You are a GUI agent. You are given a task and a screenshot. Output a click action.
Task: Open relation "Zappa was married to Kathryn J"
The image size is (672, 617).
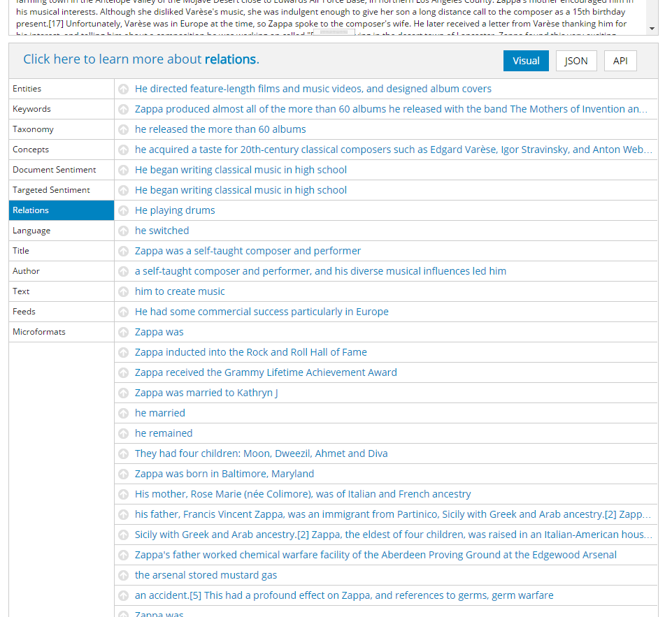click(x=206, y=393)
